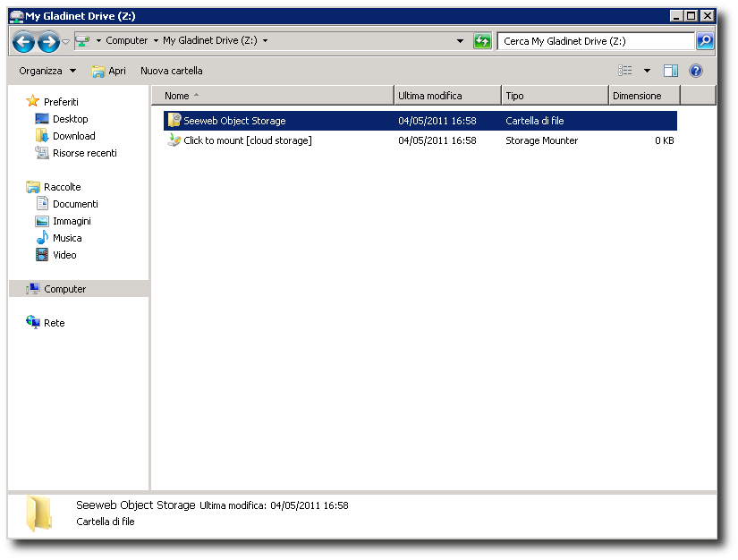Click the large folder icon in details pane
This screenshot has height=560, width=738.
39,513
